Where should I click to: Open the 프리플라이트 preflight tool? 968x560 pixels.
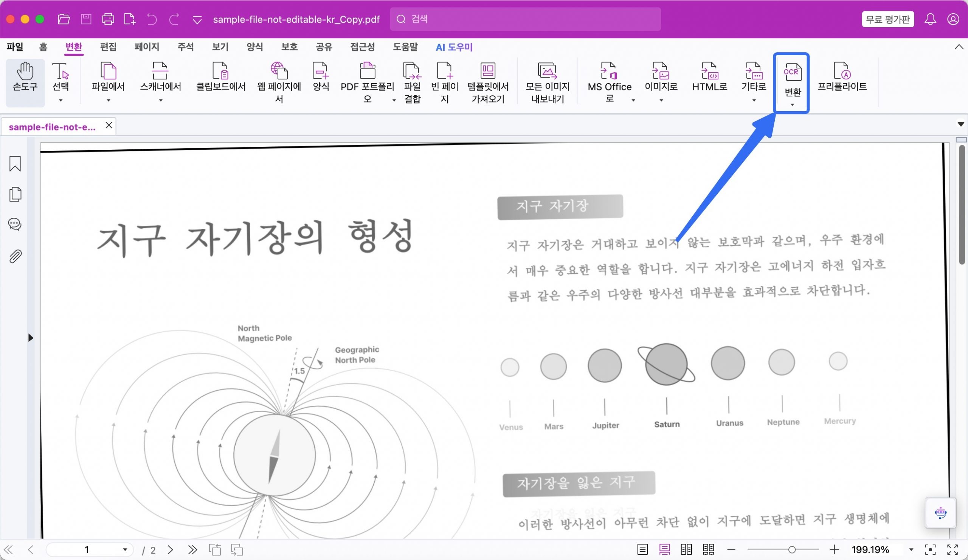pos(842,77)
